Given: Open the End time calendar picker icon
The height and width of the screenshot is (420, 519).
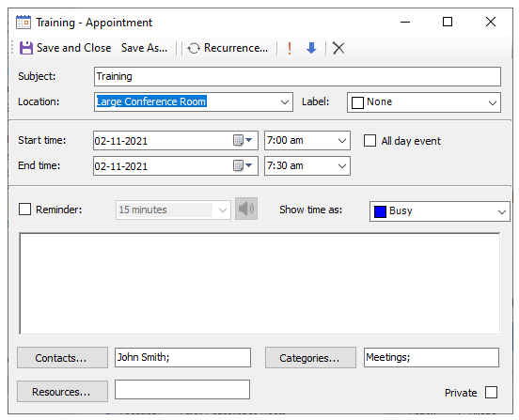Looking at the screenshot, I should click(243, 165).
